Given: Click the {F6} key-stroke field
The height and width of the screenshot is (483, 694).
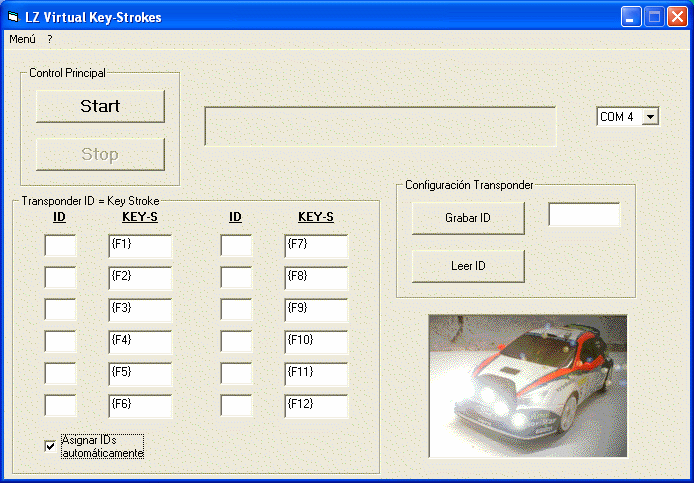Looking at the screenshot, I should pos(140,406).
